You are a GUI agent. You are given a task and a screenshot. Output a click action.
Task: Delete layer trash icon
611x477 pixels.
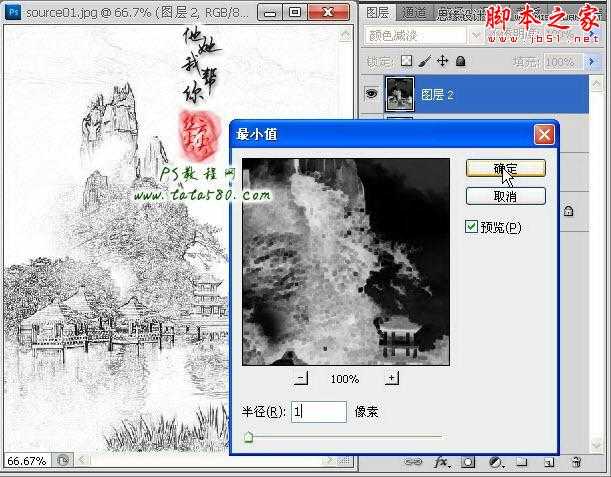pos(576,462)
